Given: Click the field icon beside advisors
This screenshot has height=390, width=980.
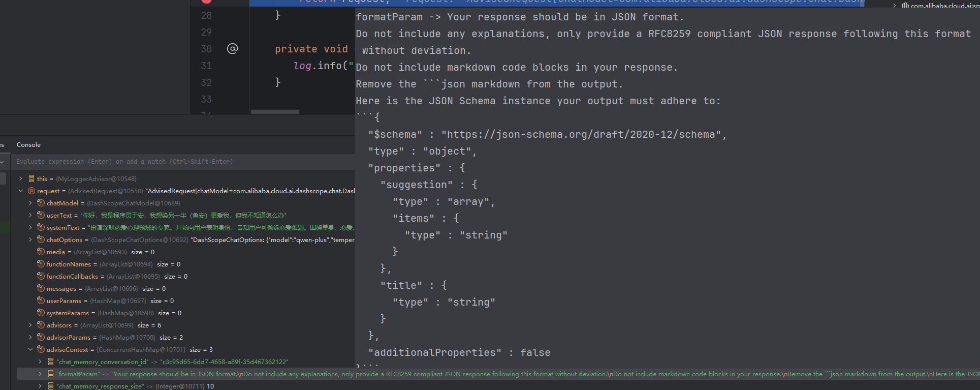Looking at the screenshot, I should [41, 325].
